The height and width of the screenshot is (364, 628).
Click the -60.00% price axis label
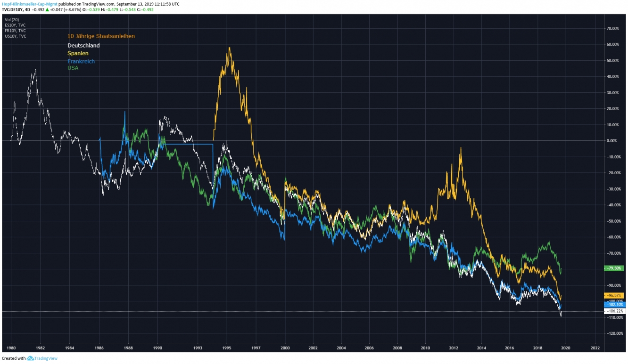(x=614, y=237)
